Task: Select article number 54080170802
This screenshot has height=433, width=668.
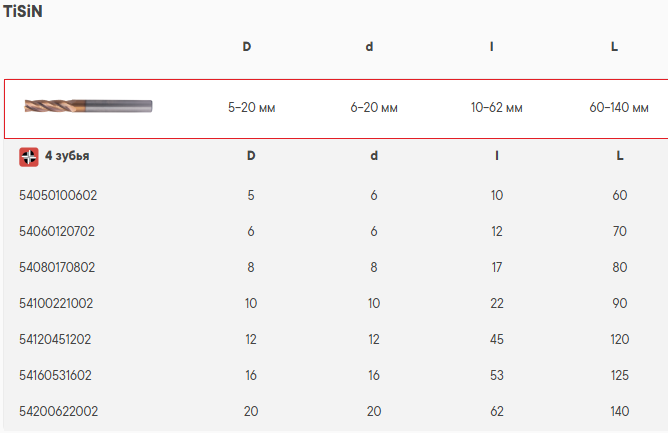Action: [x=57, y=267]
